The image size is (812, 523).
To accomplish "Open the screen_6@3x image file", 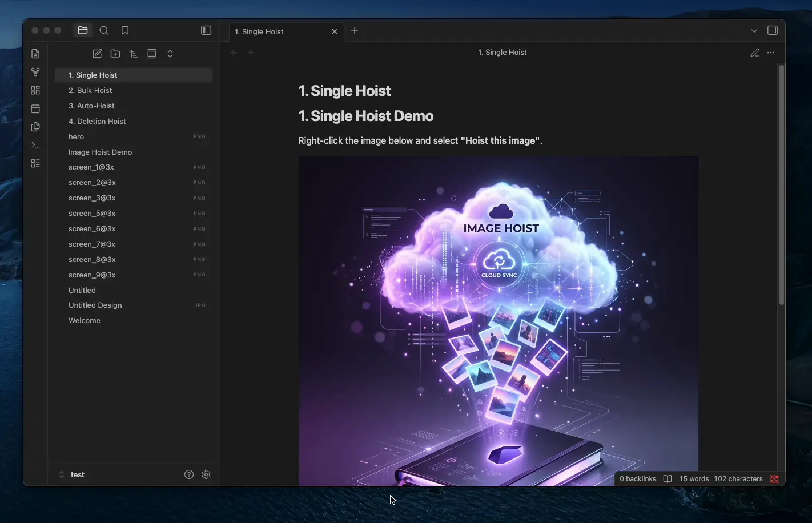I will click(134, 228).
